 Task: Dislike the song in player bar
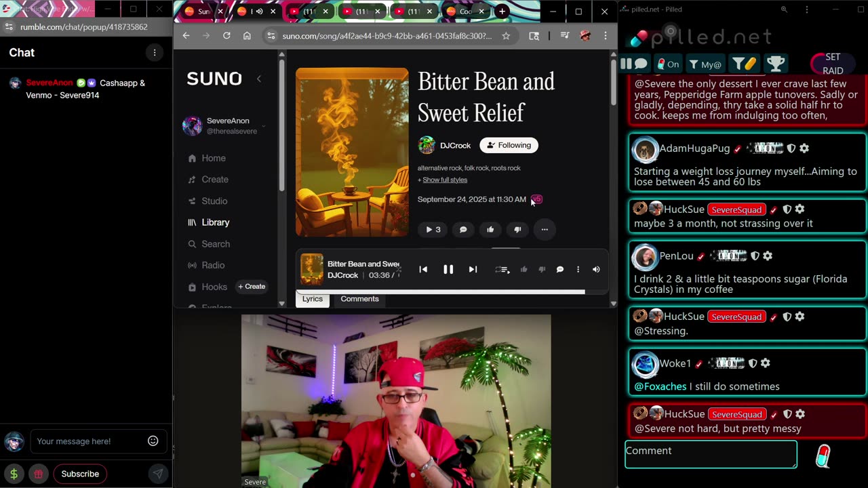pyautogui.click(x=542, y=269)
